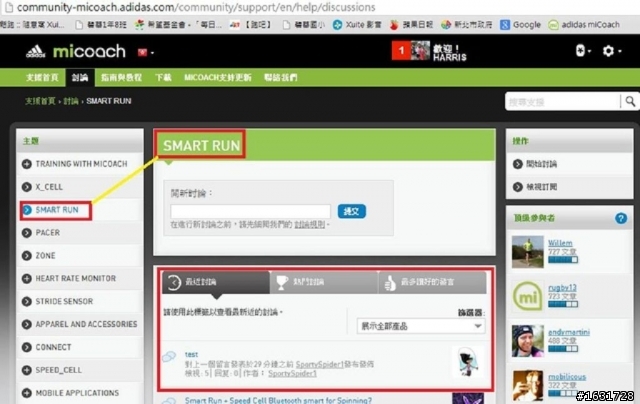Click arrow icon beside 開始討論
The image size is (640, 404).
[x=518, y=164]
